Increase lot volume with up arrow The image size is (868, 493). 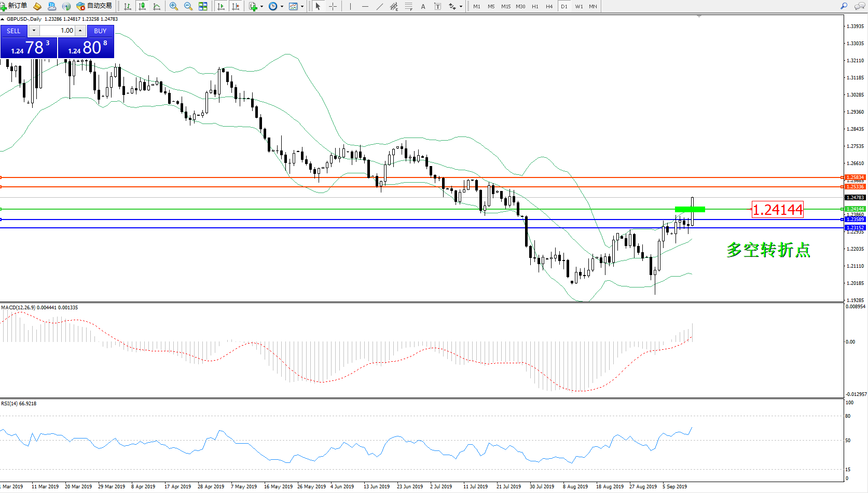tap(80, 31)
